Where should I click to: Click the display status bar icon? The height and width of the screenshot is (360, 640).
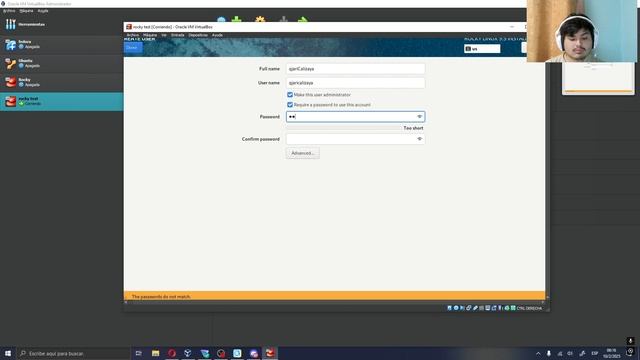point(487,308)
